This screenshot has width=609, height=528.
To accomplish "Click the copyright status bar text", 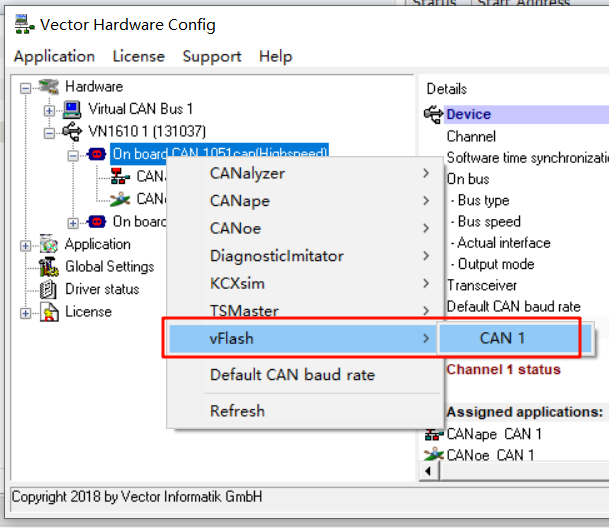I will tap(137, 497).
